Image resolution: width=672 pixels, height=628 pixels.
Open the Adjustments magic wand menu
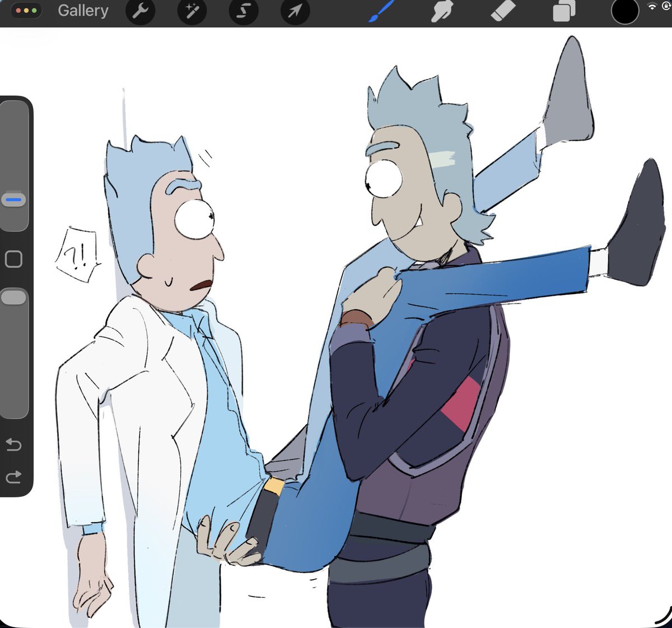(x=192, y=11)
